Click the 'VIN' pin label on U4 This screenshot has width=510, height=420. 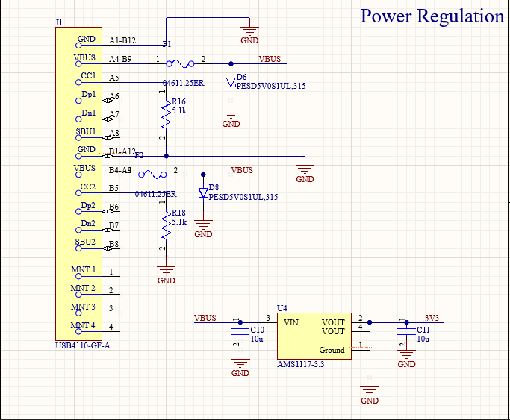click(291, 322)
